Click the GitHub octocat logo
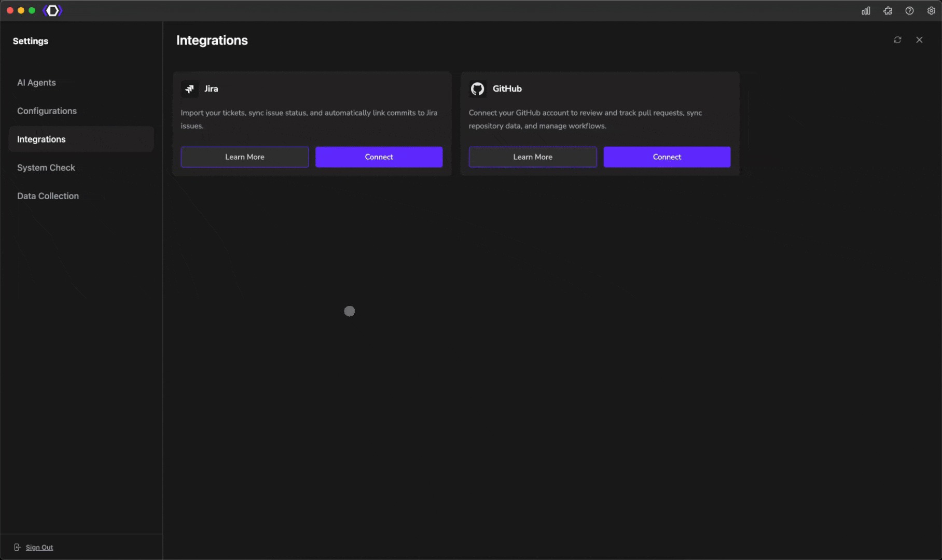Image resolution: width=942 pixels, height=560 pixels. (x=477, y=88)
